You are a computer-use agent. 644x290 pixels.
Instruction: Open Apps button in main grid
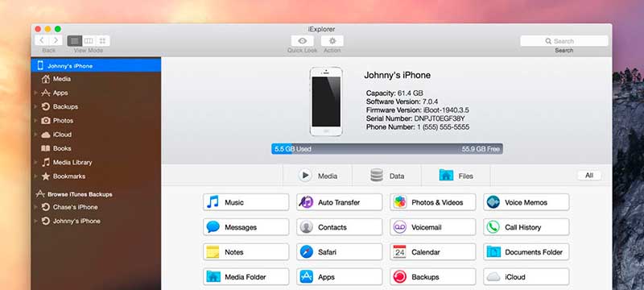pyautogui.click(x=339, y=277)
